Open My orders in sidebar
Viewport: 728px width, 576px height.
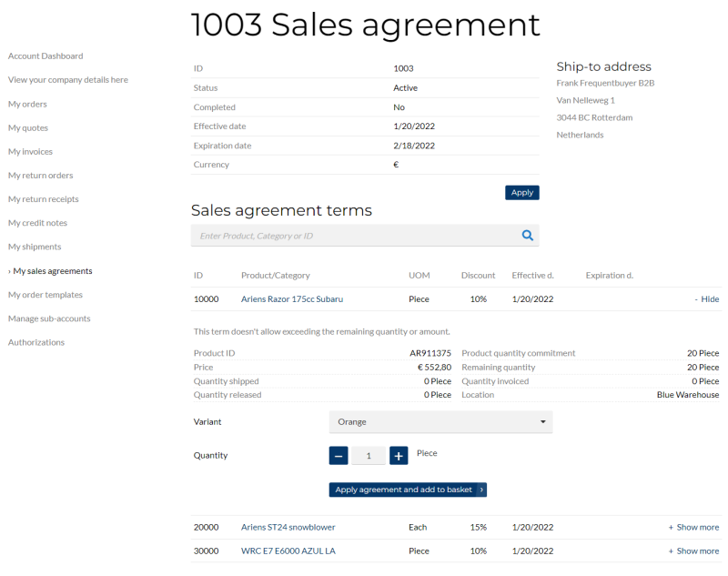tap(27, 105)
